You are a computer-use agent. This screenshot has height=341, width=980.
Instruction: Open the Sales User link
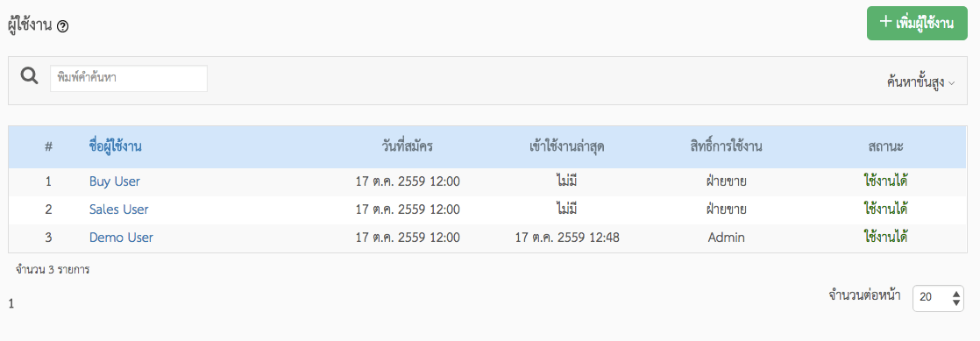coord(118,210)
